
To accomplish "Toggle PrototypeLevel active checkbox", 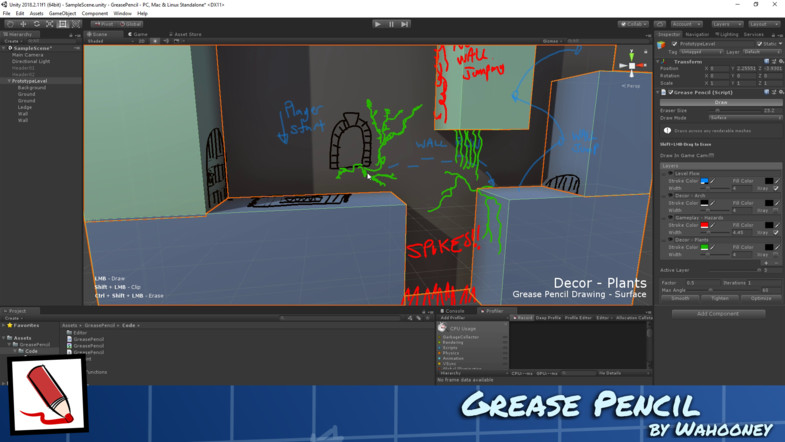I will coord(674,44).
